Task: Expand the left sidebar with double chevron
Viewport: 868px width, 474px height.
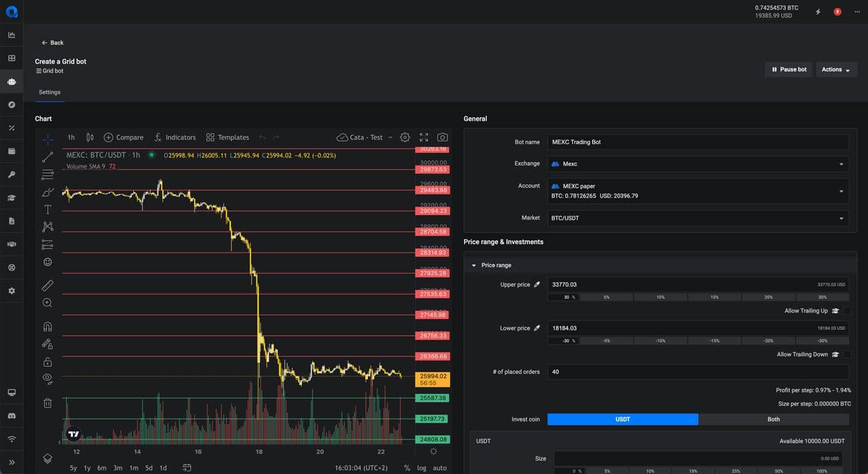Action: coord(11,462)
